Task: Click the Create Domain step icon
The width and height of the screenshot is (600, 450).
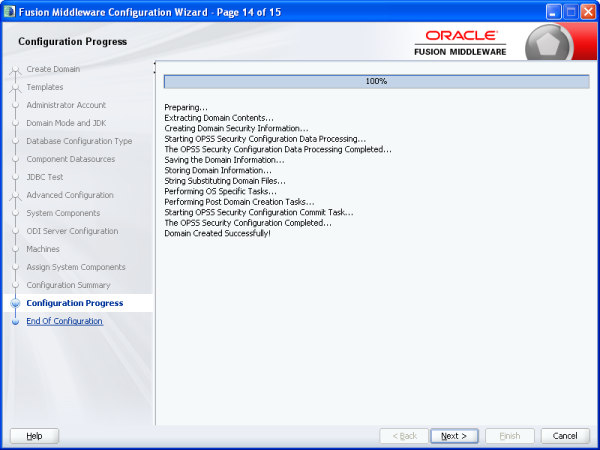Action: (15, 70)
